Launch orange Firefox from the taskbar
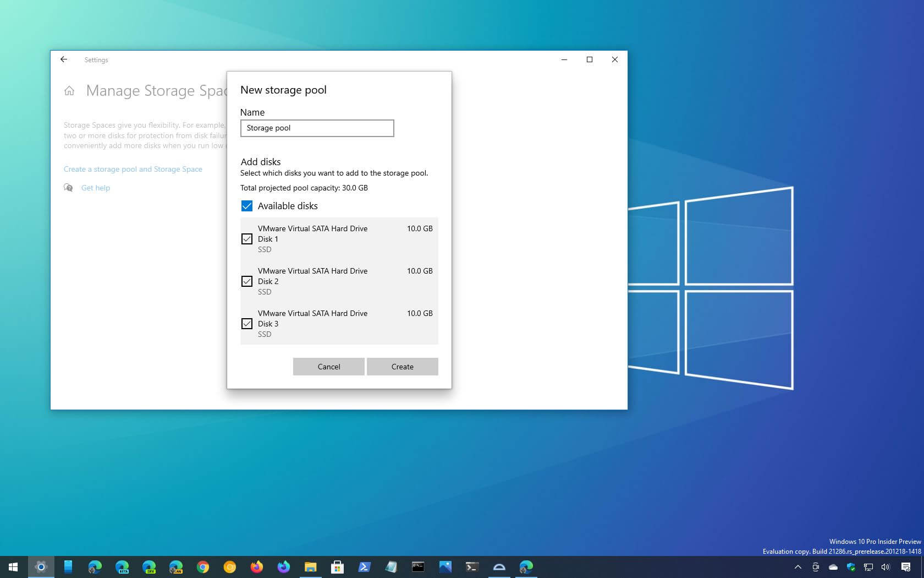The height and width of the screenshot is (578, 924). [256, 567]
